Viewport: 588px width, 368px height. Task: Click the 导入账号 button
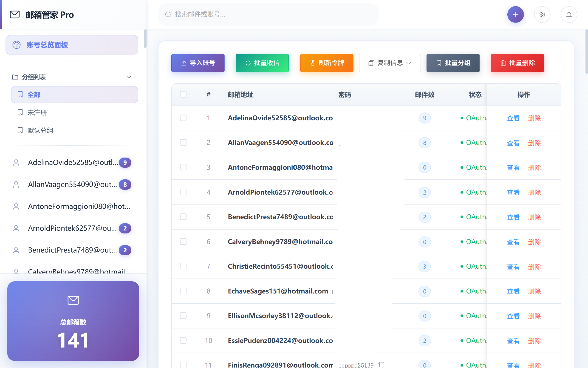(198, 63)
